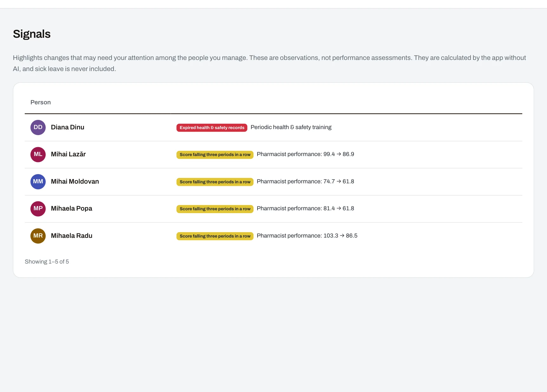Click the Person column header

tap(41, 102)
